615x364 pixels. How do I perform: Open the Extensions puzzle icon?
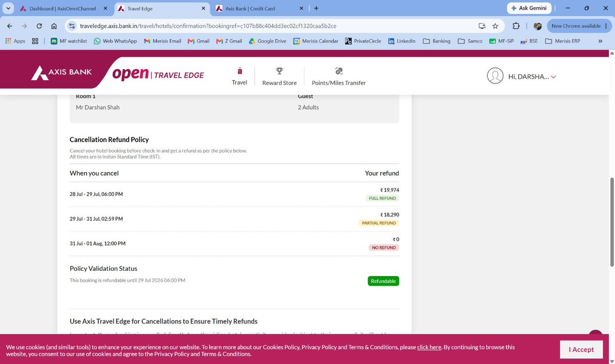[516, 26]
